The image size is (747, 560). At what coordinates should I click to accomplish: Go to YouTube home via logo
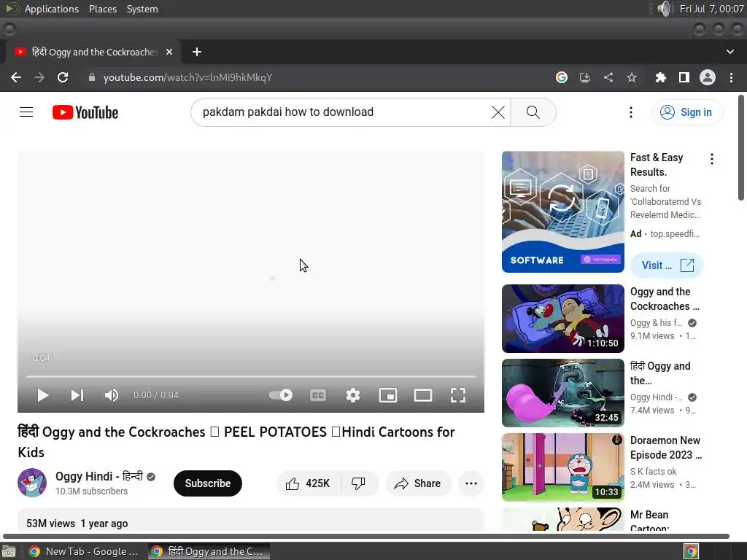[85, 112]
